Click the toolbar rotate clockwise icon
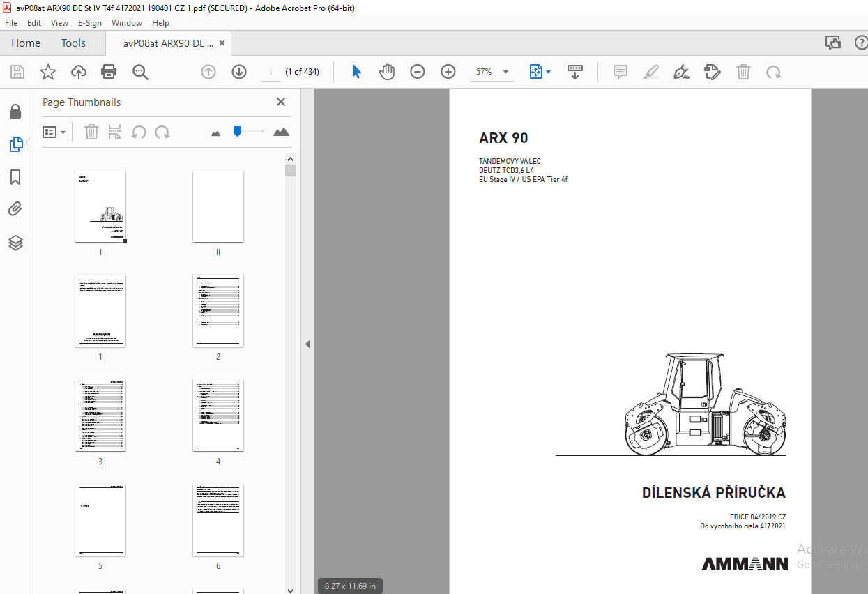 [x=773, y=72]
